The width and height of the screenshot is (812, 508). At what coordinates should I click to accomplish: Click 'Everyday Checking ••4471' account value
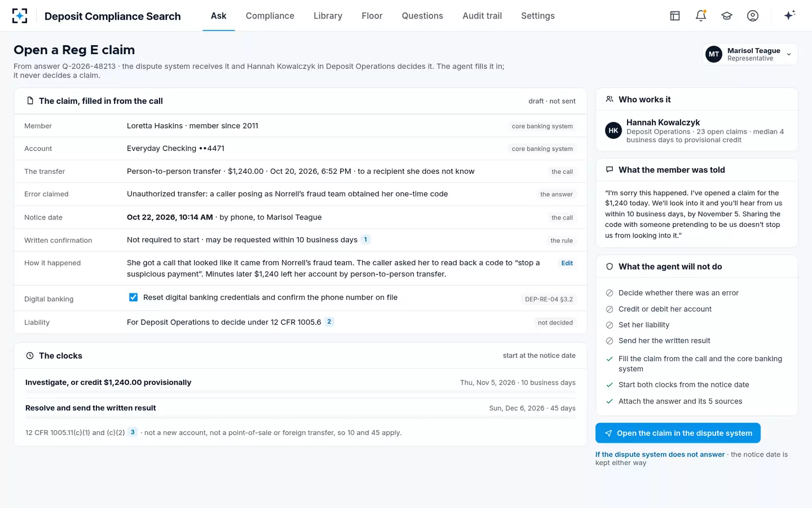coord(175,148)
